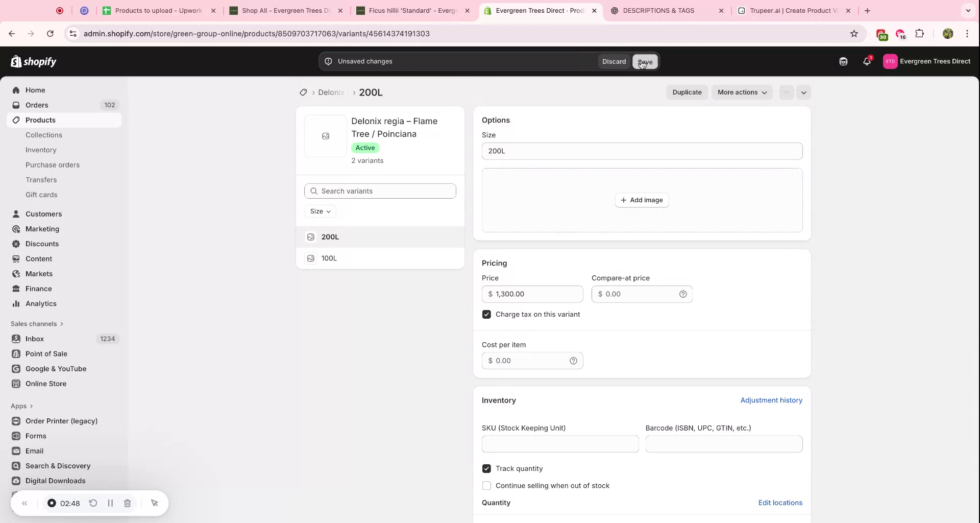Viewport: 980px width, 523px height.
Task: Uncheck Charge tax on this variant
Action: pos(486,314)
